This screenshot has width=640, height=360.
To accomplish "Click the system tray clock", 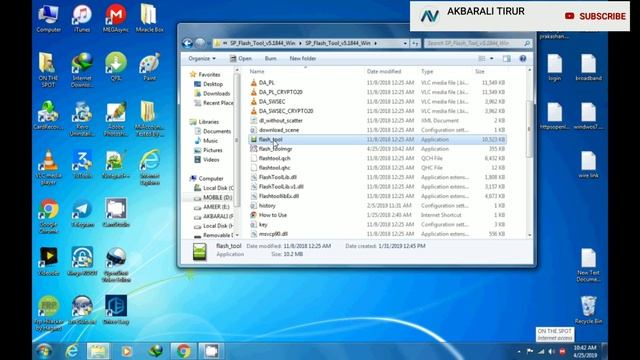I will 585,351.
